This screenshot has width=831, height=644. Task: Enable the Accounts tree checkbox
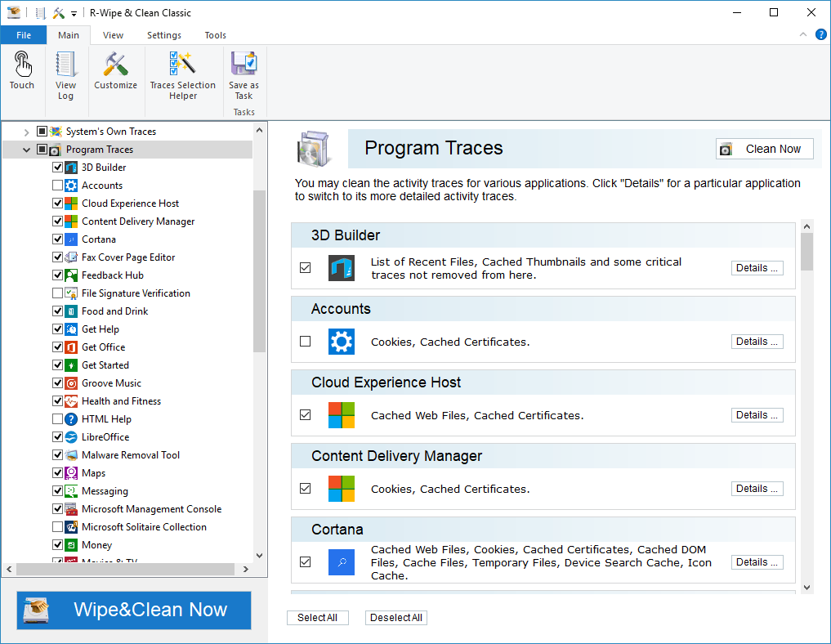[58, 186]
